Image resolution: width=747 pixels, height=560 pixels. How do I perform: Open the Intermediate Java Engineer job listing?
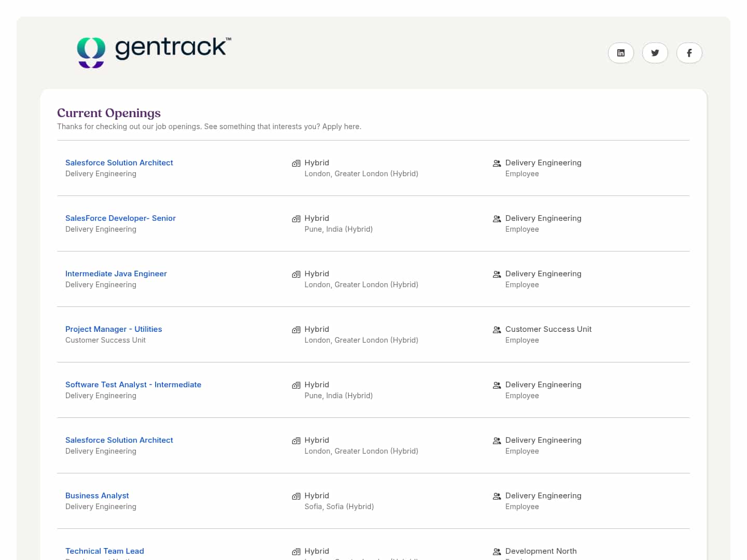tap(116, 274)
